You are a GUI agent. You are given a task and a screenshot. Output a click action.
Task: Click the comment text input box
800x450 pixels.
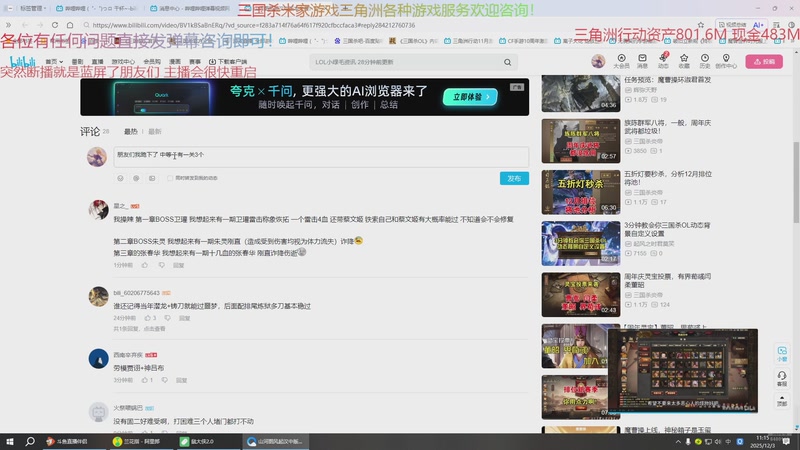[321, 156]
